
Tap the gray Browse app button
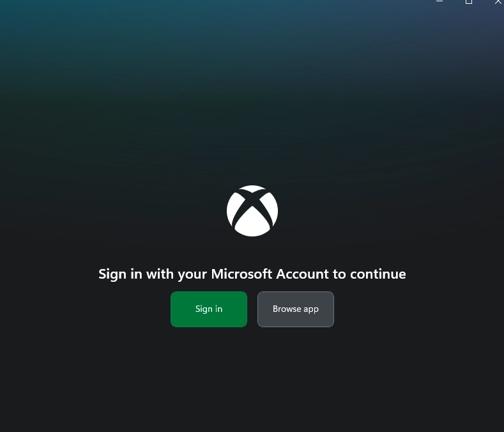(295, 309)
